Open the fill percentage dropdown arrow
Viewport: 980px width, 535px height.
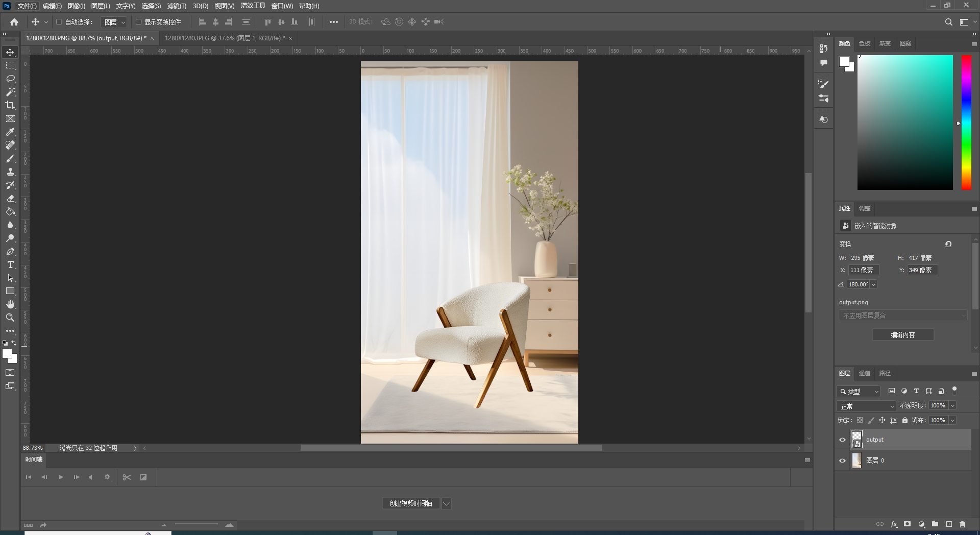952,420
